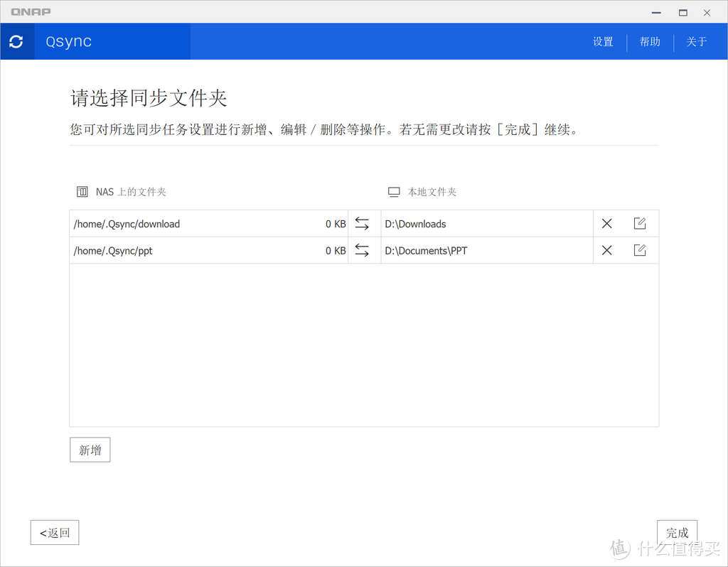
Task: Edit the D:\Downloads sync task via pencil icon
Action: tap(640, 223)
